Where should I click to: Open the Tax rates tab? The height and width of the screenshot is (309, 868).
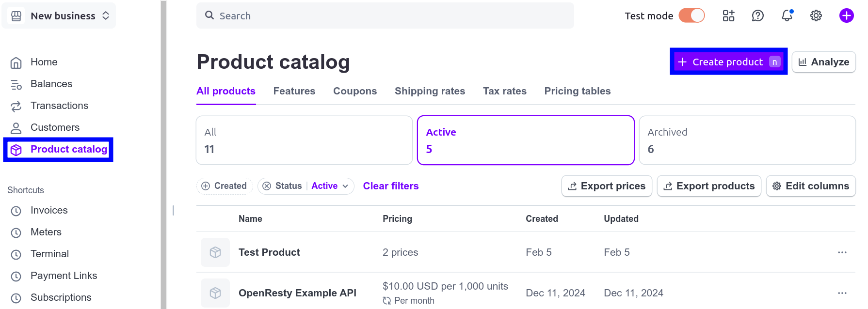(504, 91)
